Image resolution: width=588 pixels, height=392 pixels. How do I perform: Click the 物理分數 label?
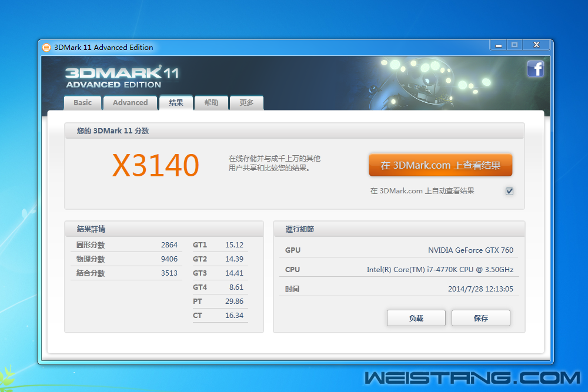(91, 259)
